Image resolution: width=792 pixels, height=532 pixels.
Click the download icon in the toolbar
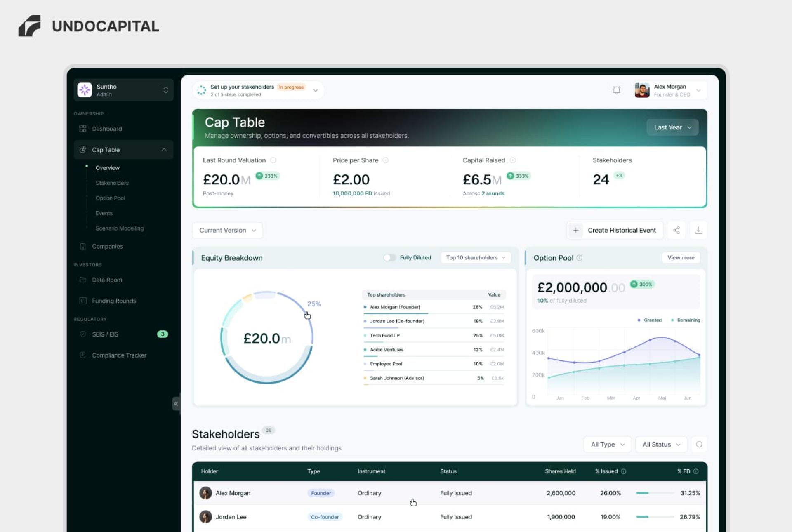(698, 230)
